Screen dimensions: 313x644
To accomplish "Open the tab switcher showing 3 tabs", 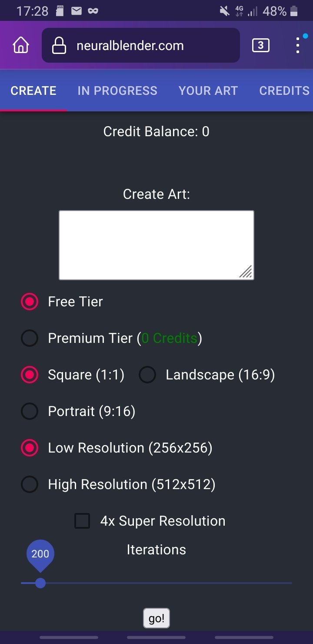I will point(260,45).
